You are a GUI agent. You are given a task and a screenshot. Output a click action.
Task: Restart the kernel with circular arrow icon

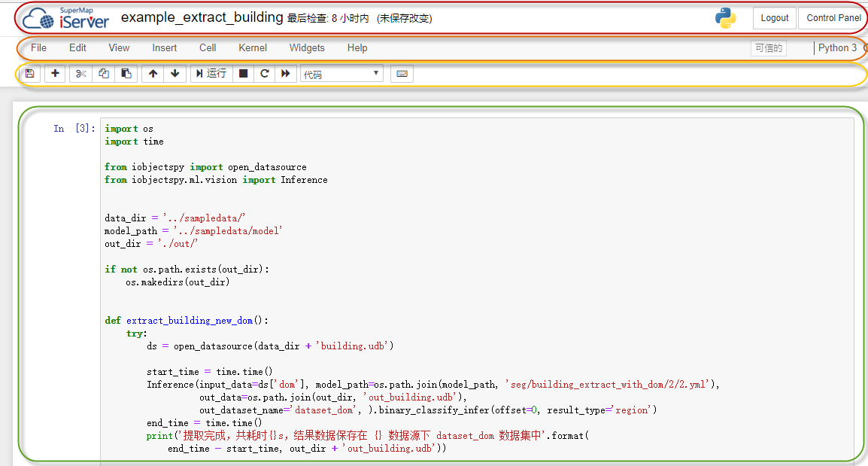click(265, 74)
